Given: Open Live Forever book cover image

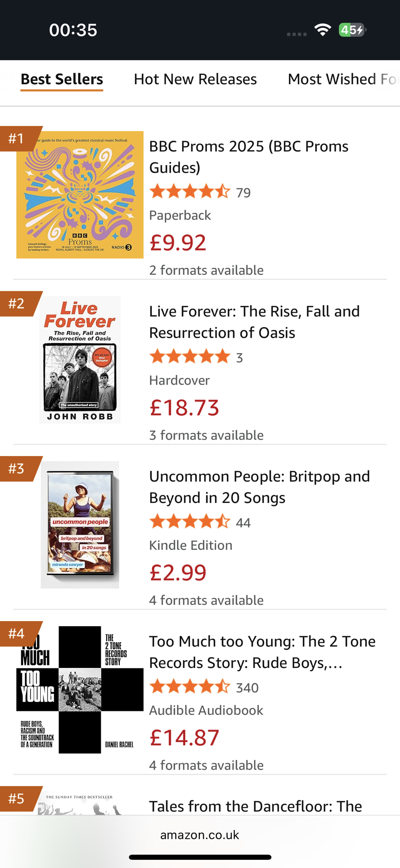Looking at the screenshot, I should (x=80, y=360).
